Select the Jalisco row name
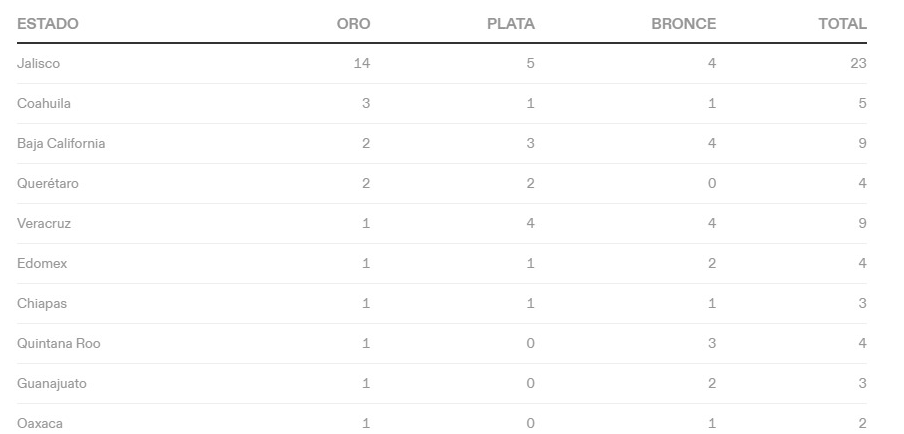This screenshot has height=434, width=904. click(38, 63)
